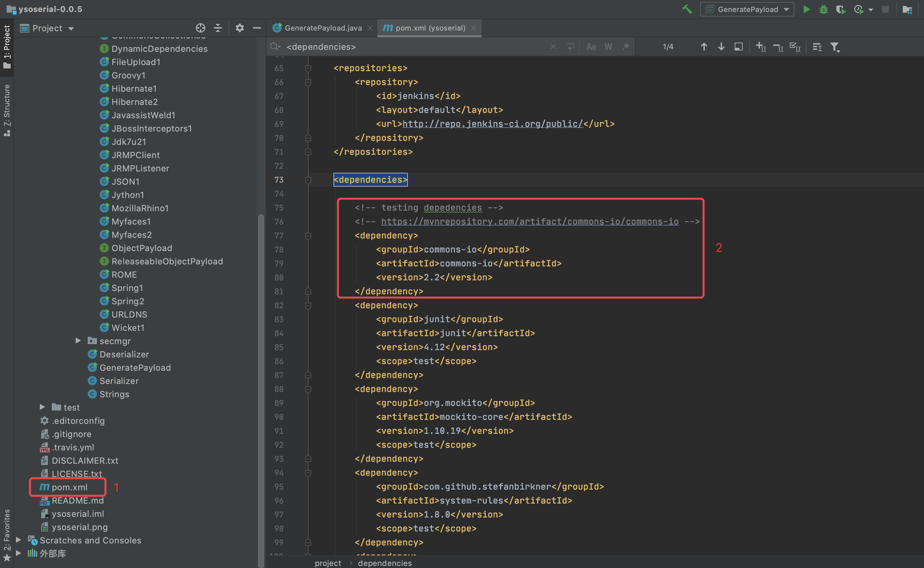This screenshot has height=568, width=924.
Task: Unselect occurrence icon in search bar
Action: pyautogui.click(x=778, y=47)
